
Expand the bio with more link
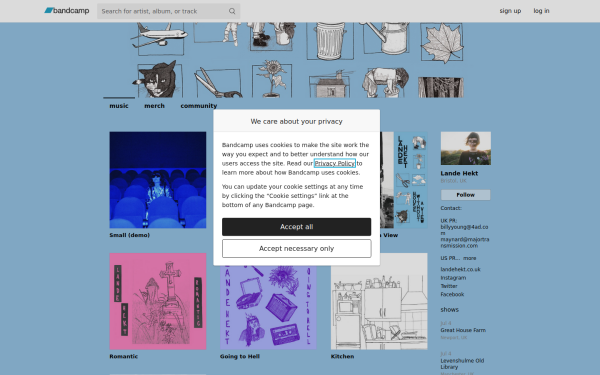pos(470,258)
